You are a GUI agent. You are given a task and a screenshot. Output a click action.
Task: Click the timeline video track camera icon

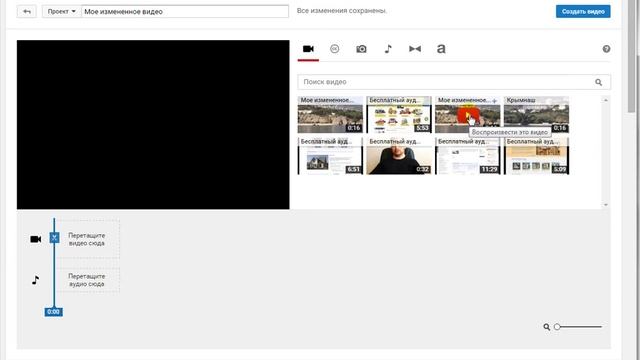(x=36, y=239)
